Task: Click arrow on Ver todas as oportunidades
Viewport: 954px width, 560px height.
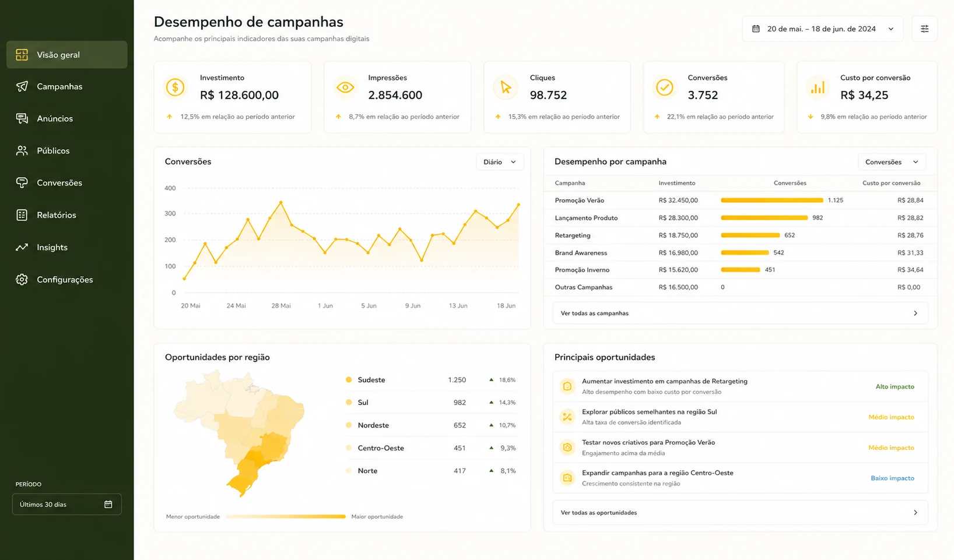Action: tap(916, 513)
